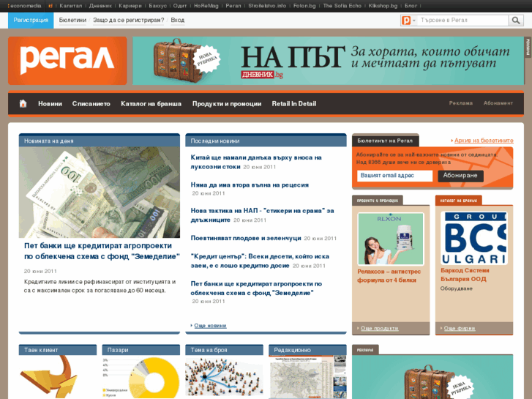Click the Регал logo
532x399 pixels.
coord(67,61)
